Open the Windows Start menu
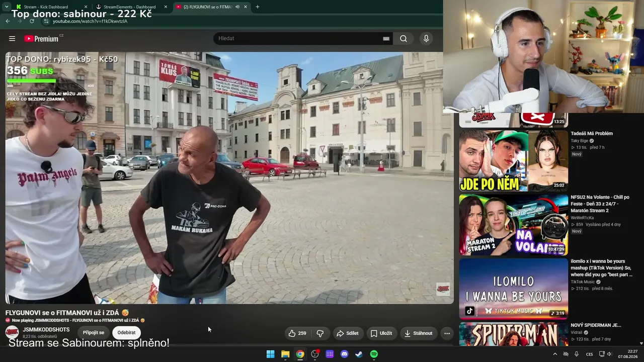 (270, 354)
